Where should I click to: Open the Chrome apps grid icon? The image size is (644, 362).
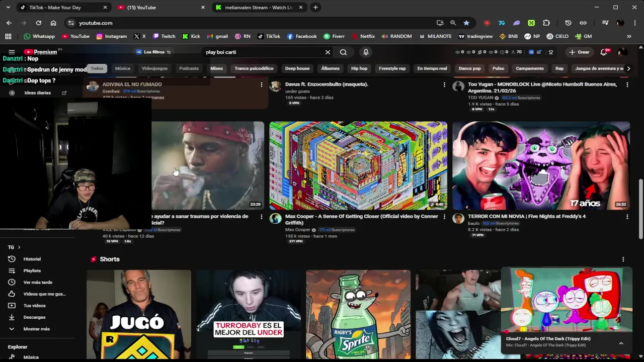[8, 36]
